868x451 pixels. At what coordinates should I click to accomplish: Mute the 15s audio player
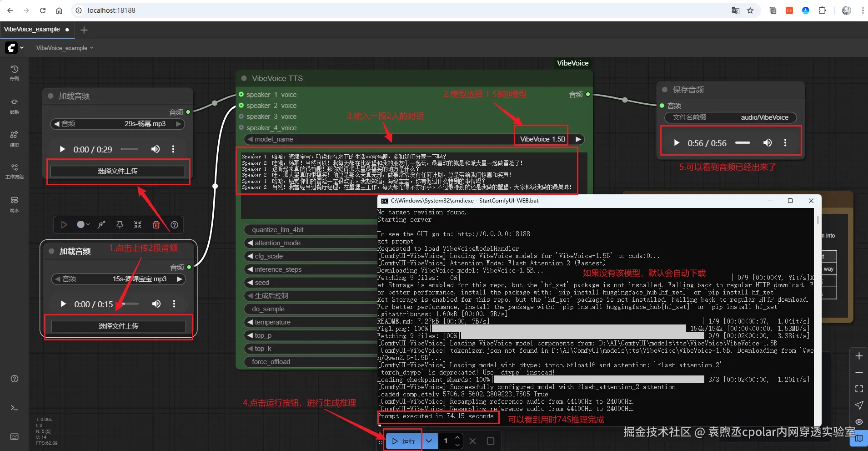(156, 304)
